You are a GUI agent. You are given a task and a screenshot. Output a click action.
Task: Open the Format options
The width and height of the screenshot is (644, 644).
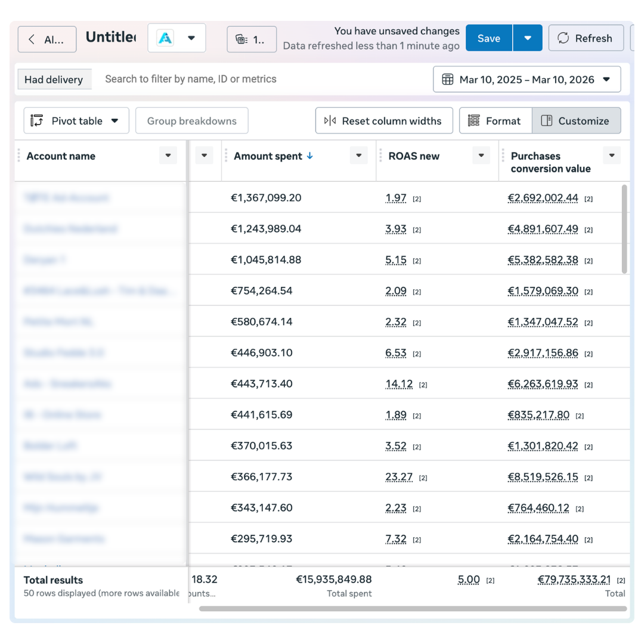[495, 120]
